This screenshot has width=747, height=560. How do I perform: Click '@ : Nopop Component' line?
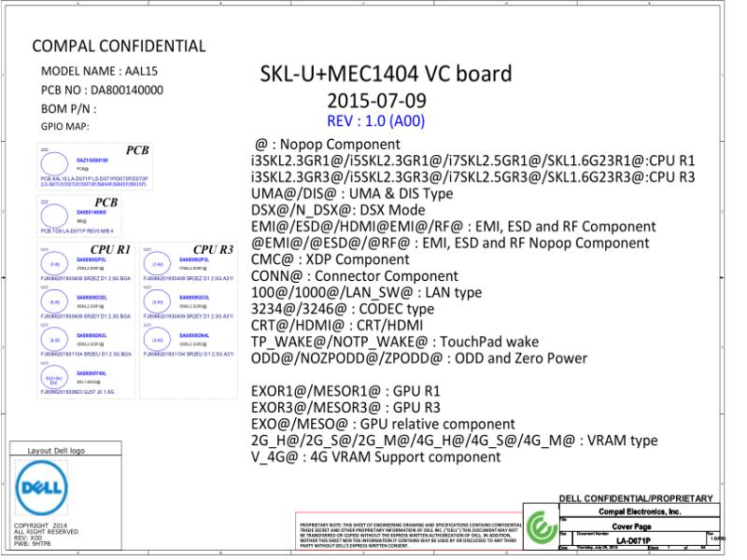tap(328, 145)
